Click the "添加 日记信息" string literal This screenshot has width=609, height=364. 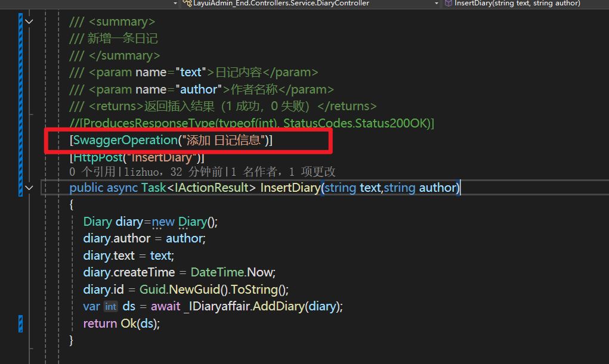coord(223,140)
